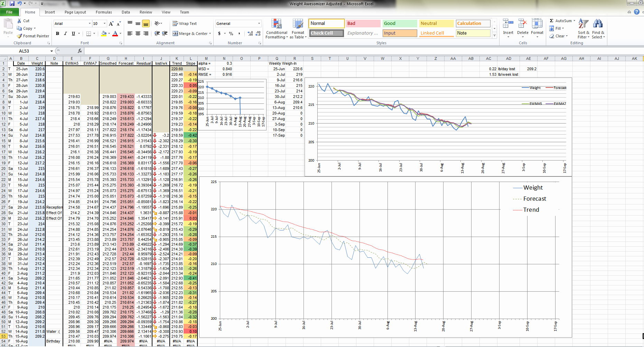Open the File tab
The image size is (644, 347).
[9, 12]
